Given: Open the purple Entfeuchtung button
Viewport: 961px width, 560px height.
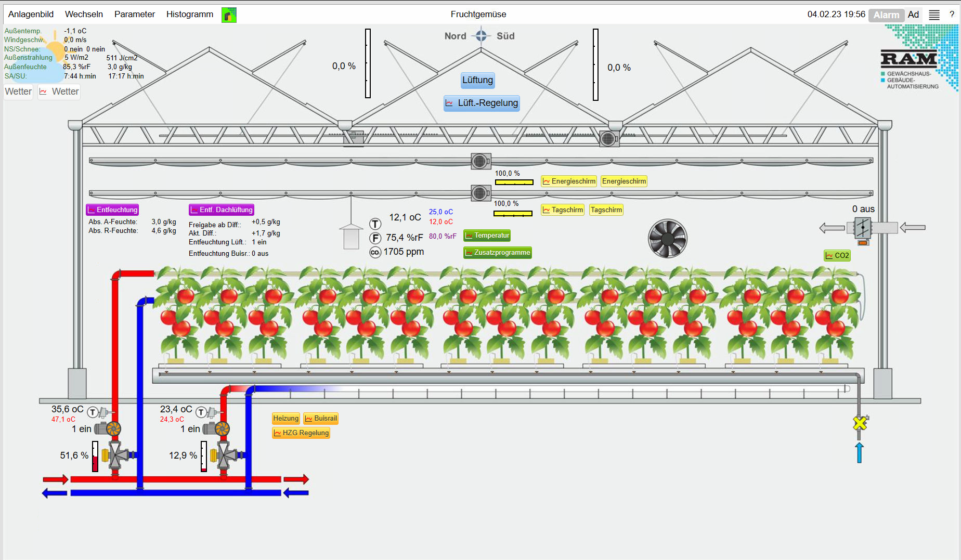Looking at the screenshot, I should click(x=112, y=210).
